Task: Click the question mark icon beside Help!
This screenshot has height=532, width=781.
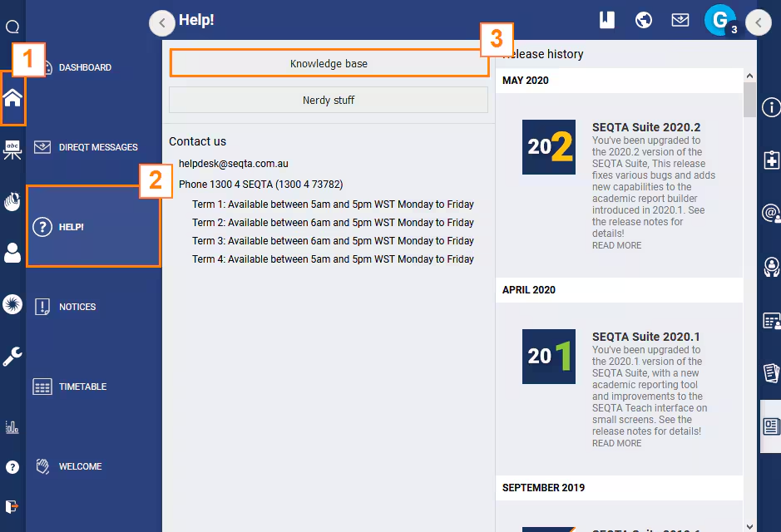Action: tap(42, 227)
